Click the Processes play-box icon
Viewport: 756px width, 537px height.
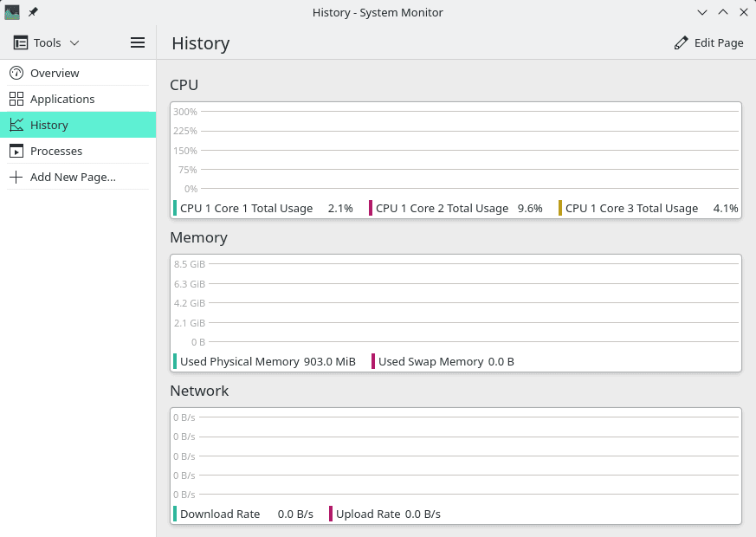tap(15, 151)
